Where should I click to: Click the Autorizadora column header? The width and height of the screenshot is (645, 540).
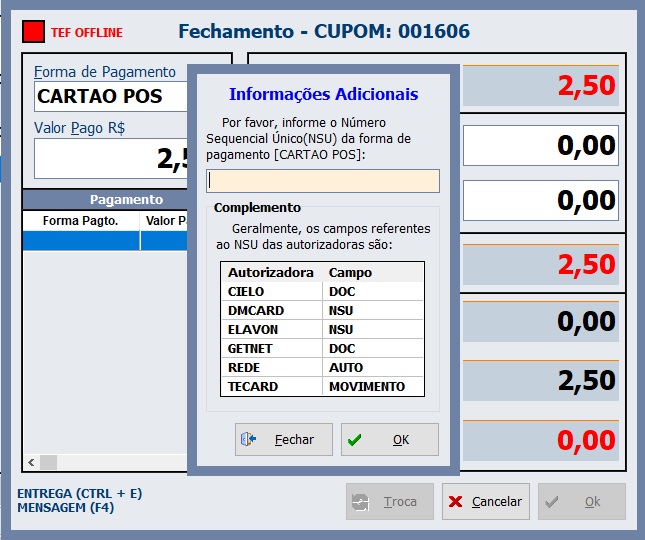[271, 272]
